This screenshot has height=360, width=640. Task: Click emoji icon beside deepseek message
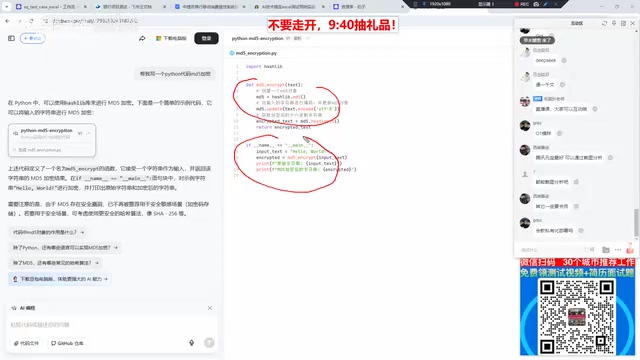point(564,60)
